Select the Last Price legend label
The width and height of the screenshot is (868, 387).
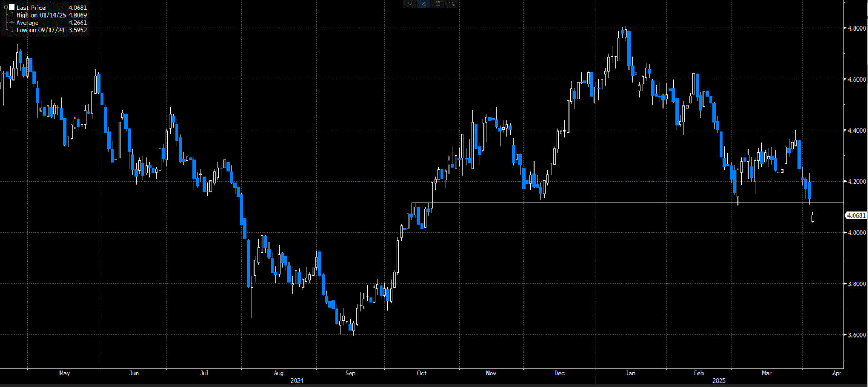click(31, 8)
